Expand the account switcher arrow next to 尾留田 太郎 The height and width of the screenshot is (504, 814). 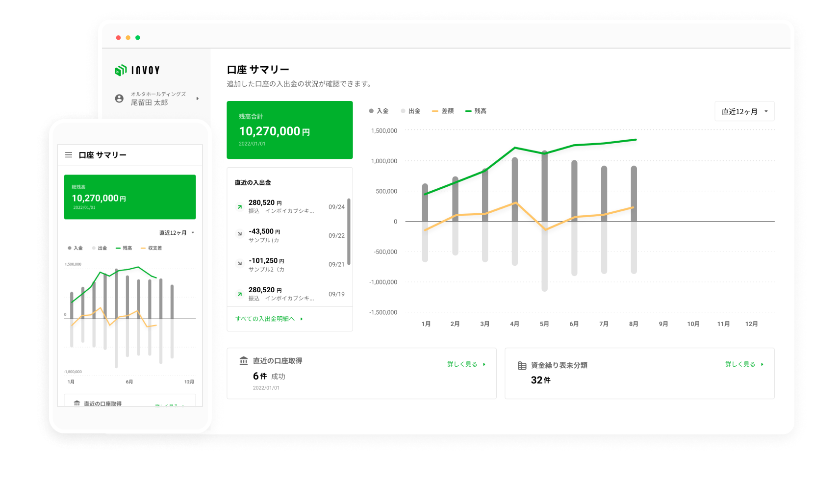198,99
